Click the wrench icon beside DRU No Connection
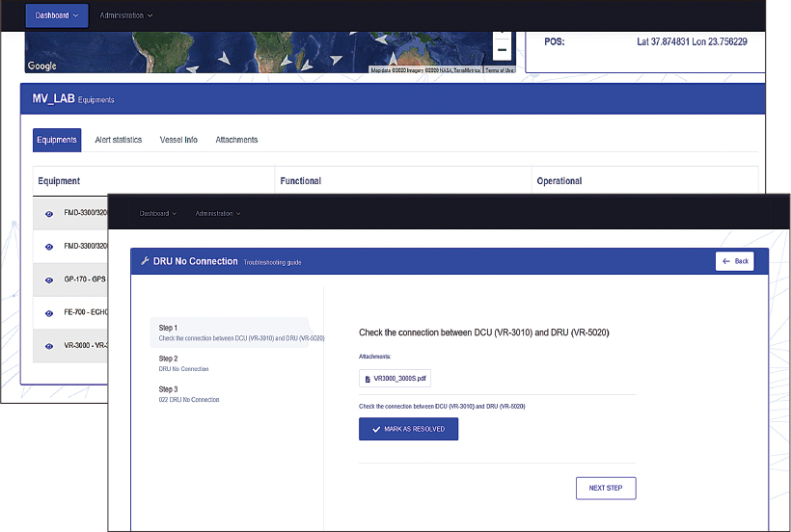The image size is (791, 532). 145,261
